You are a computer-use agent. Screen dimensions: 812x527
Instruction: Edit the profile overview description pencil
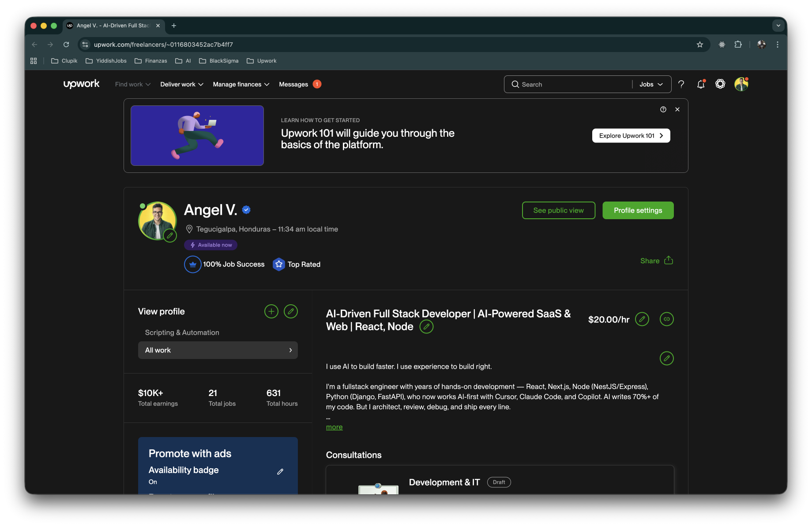tap(667, 358)
